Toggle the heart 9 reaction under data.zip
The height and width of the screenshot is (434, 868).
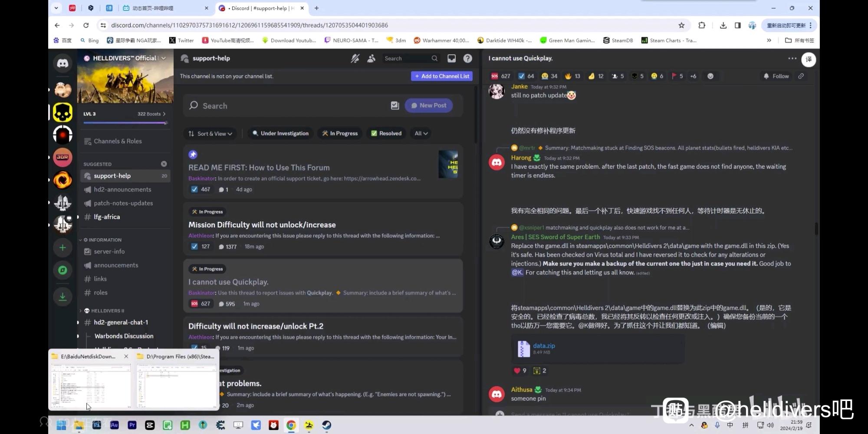(520, 371)
